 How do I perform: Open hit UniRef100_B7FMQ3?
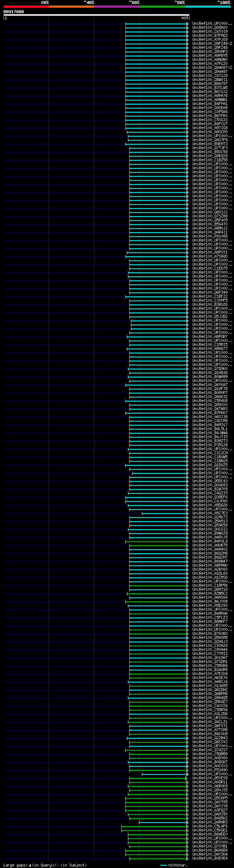pyautogui.click(x=210, y=35)
